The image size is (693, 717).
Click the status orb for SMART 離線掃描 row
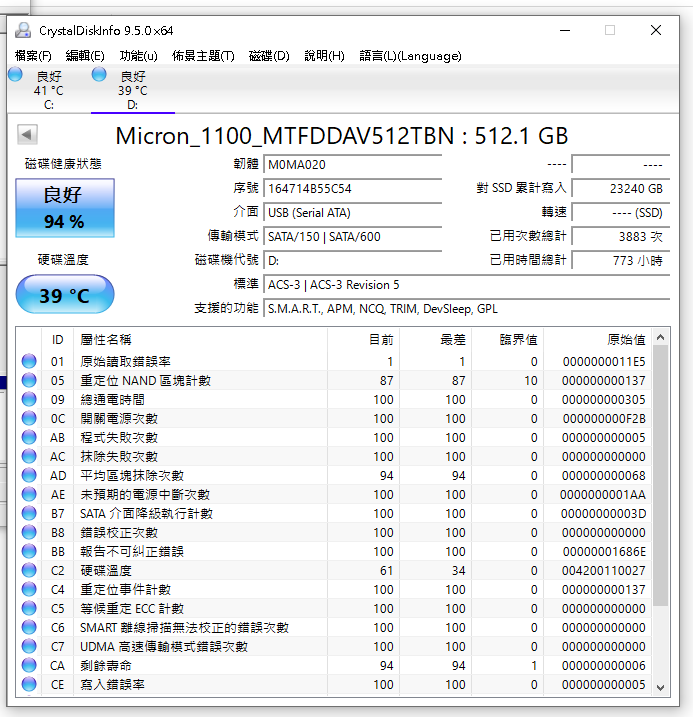pyautogui.click(x=29, y=627)
